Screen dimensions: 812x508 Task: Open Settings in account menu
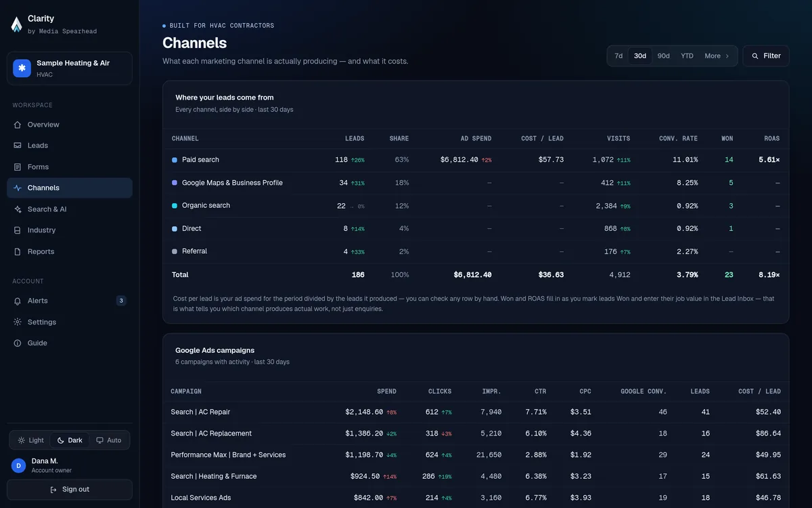pyautogui.click(x=70, y=322)
